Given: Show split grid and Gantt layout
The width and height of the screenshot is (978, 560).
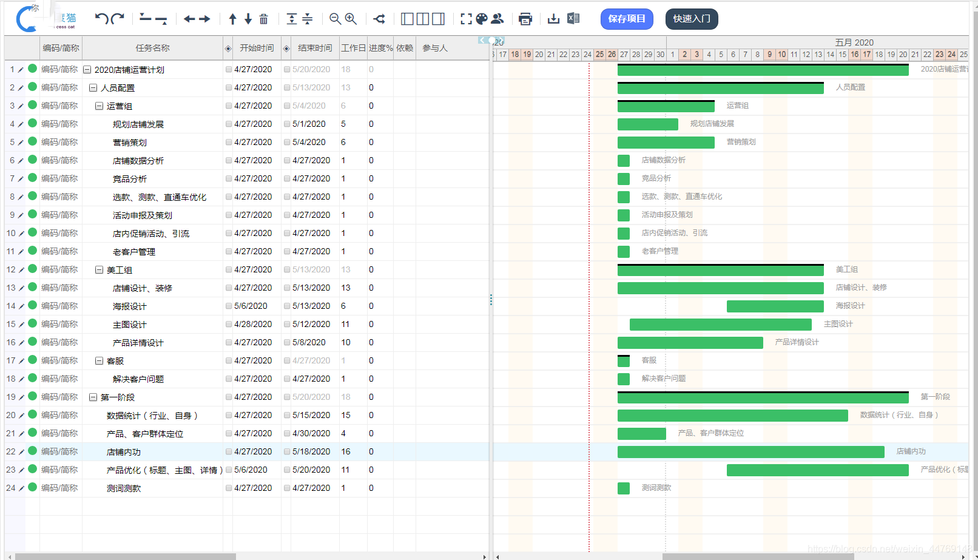Looking at the screenshot, I should pos(423,19).
